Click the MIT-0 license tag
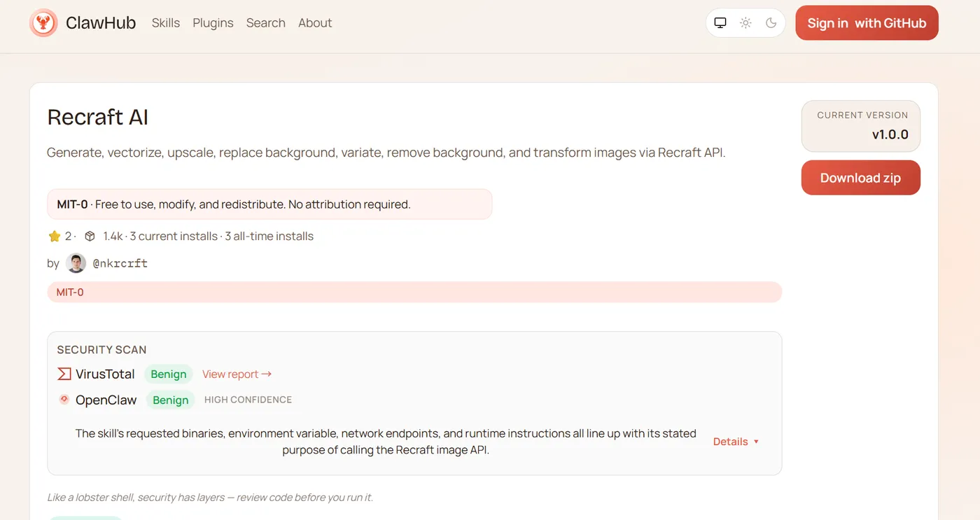 click(x=70, y=292)
